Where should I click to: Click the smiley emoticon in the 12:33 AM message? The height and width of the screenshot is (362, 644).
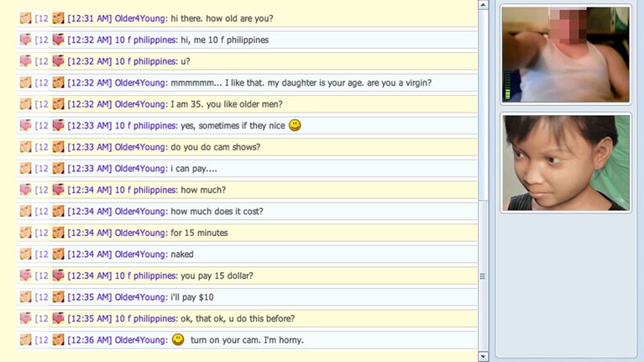pos(295,125)
